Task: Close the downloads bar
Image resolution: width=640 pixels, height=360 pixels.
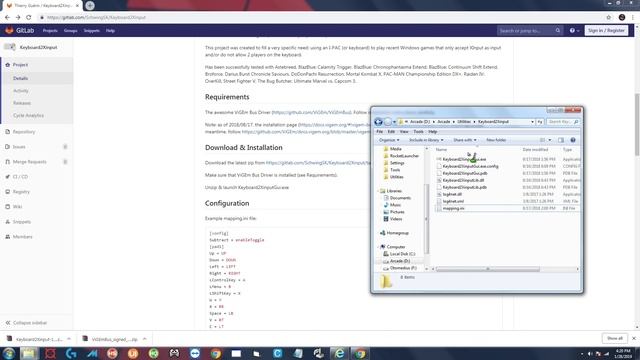Action: 634,338
